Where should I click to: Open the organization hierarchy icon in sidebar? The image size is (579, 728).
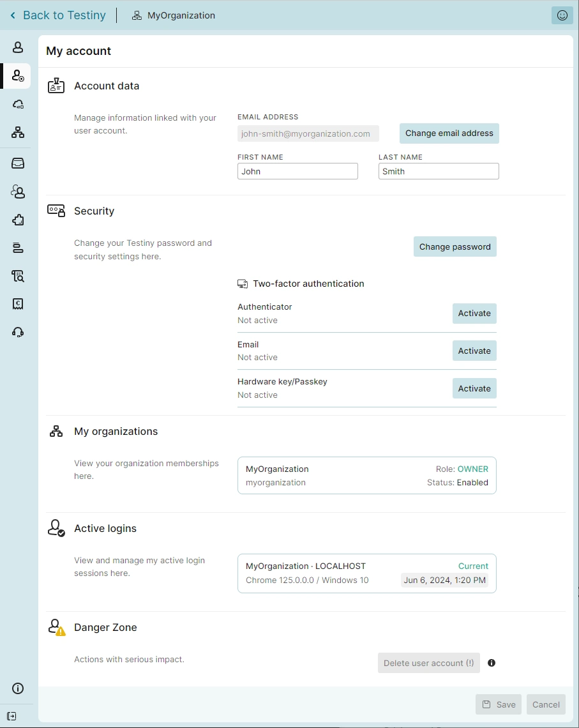point(18,132)
